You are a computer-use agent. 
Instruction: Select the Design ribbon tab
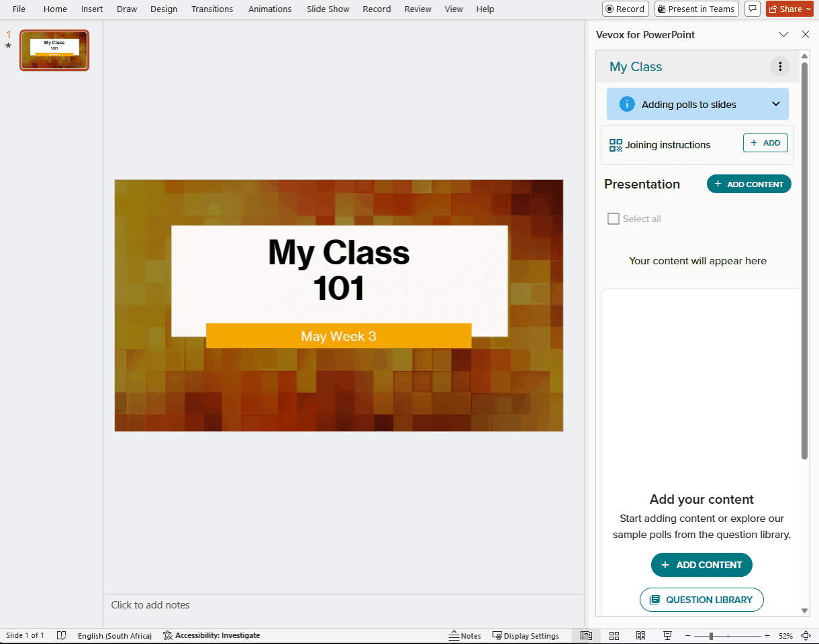tap(164, 9)
